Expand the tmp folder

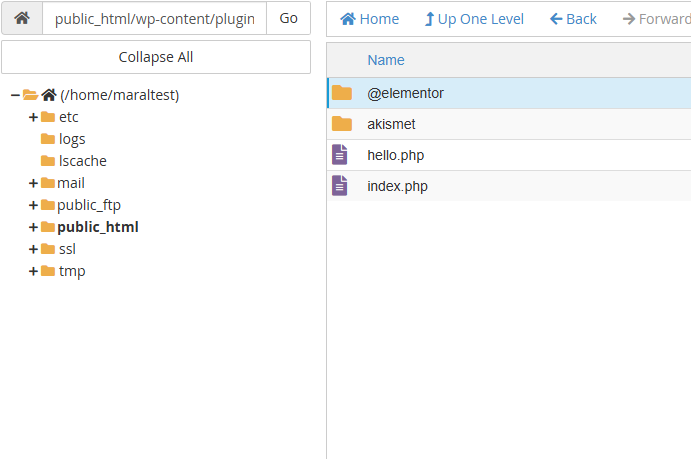pos(33,271)
